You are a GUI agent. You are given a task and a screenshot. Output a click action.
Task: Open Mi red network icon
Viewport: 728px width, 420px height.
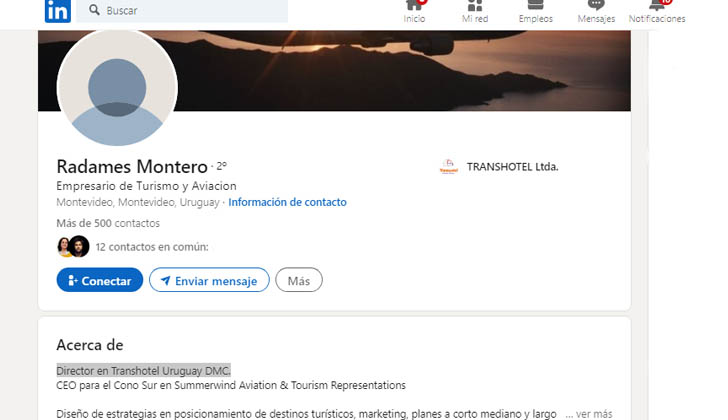474,5
